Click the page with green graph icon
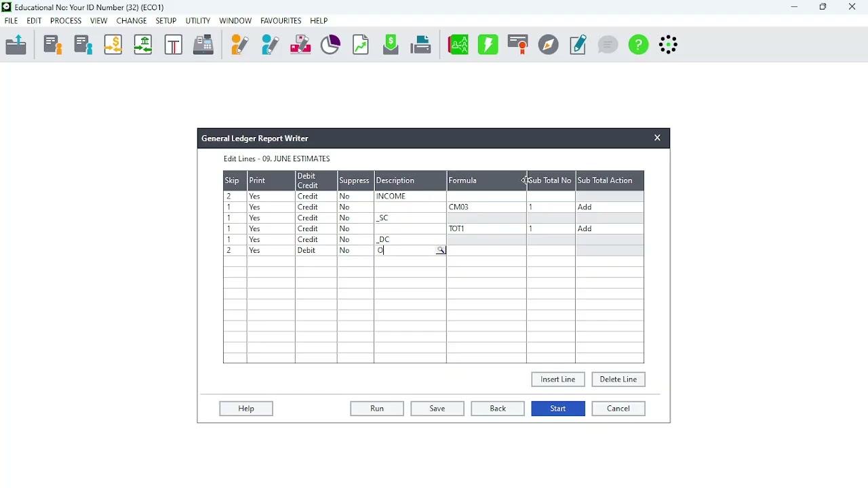This screenshot has height=488, width=868. [361, 45]
